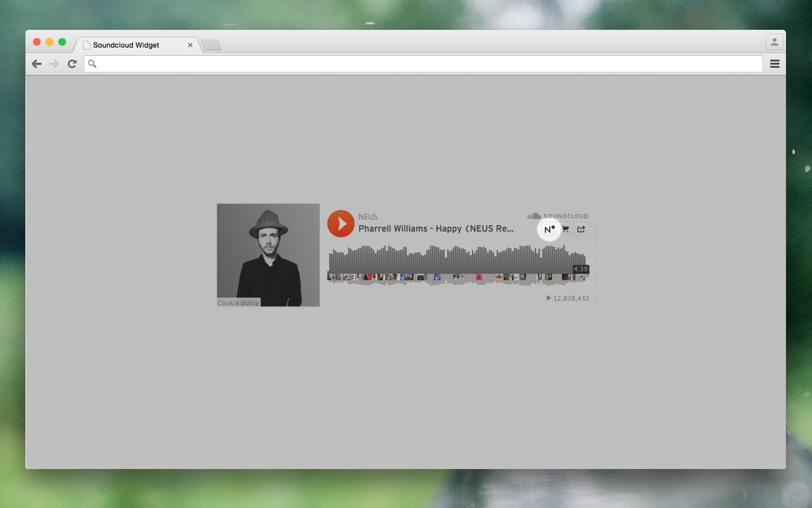812x508 pixels.
Task: Open the Chrome hamburger menu
Action: coord(775,63)
